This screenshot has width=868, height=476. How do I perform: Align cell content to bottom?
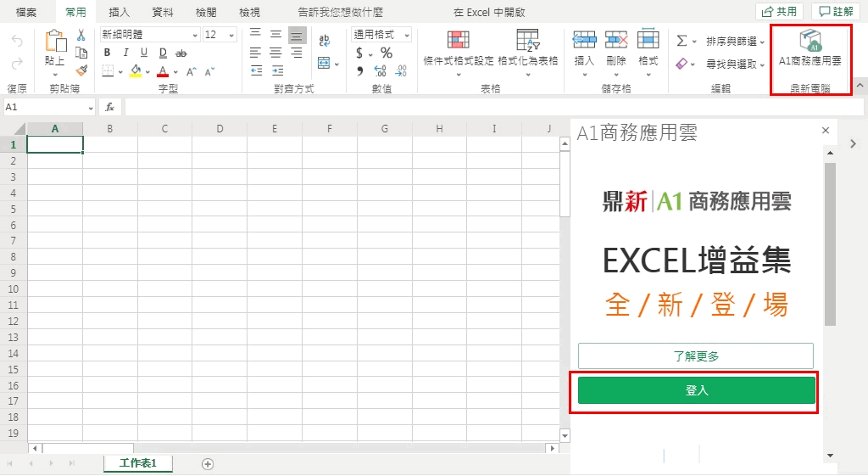[297, 36]
